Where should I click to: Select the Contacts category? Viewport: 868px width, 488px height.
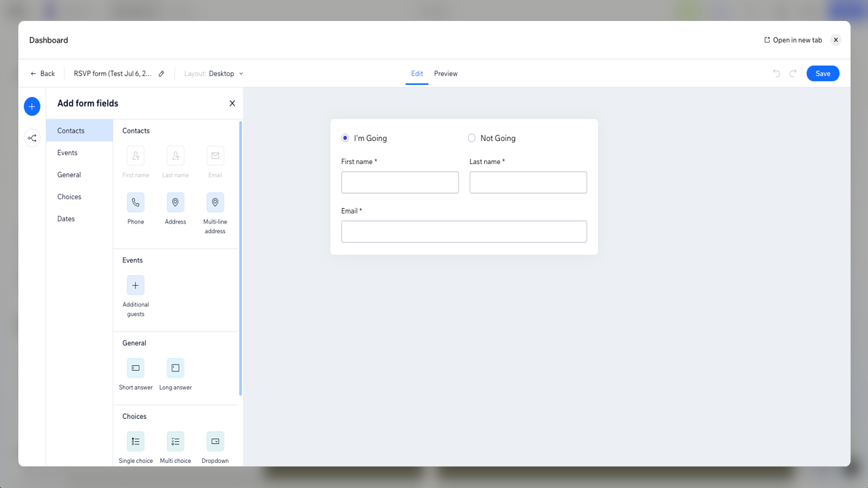coord(79,131)
